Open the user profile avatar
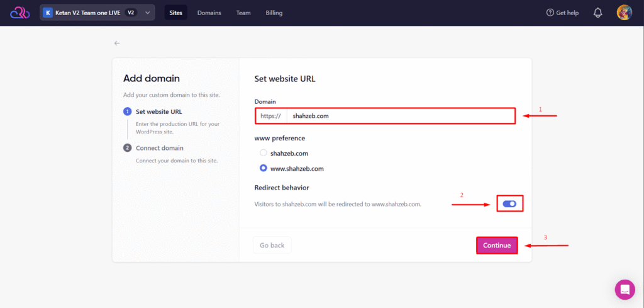Screen dimensions: 644x308 [624, 13]
